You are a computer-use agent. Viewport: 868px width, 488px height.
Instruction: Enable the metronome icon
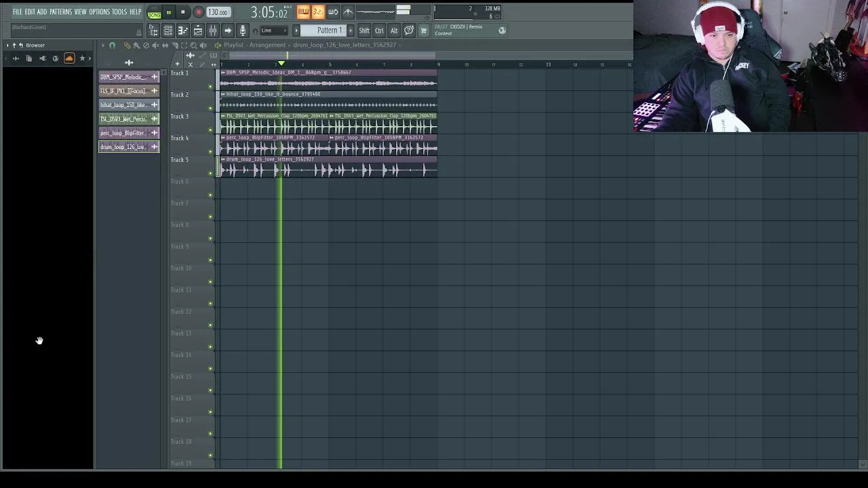click(x=348, y=12)
